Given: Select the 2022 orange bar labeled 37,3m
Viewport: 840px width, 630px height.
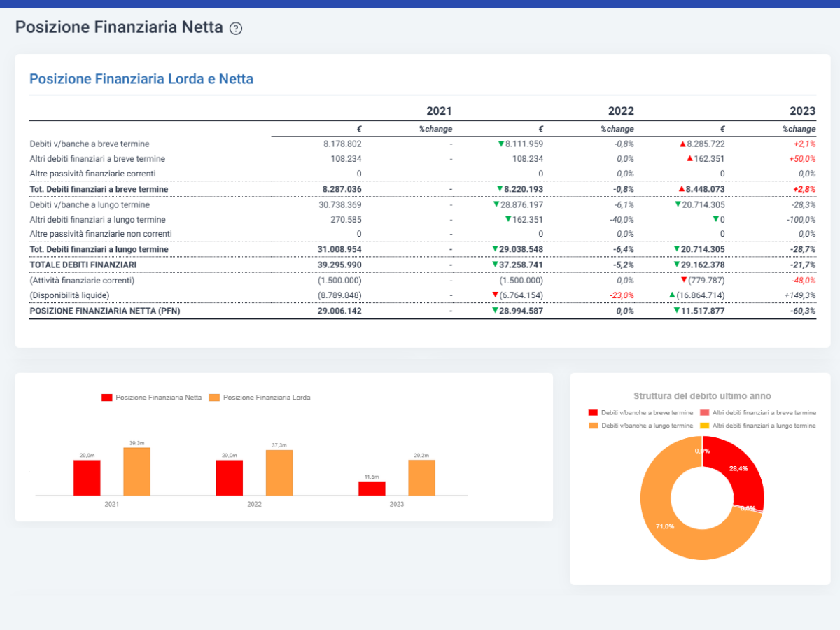Looking at the screenshot, I should [x=279, y=472].
